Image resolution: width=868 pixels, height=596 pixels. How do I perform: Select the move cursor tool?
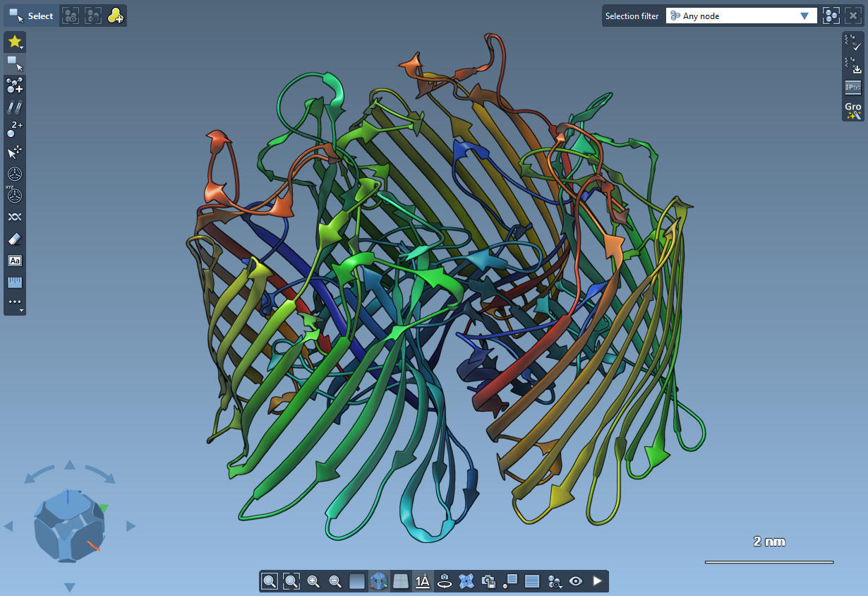(x=15, y=151)
